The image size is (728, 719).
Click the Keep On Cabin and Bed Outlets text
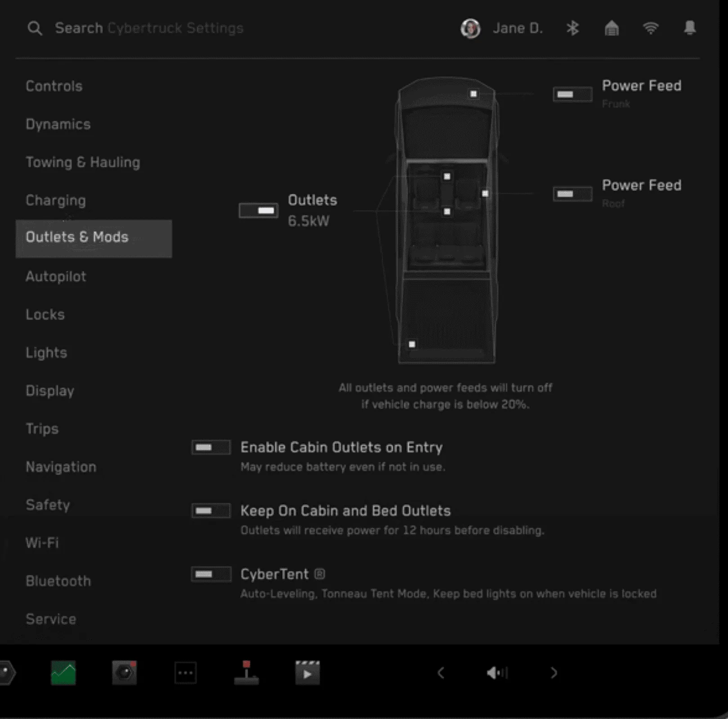click(x=346, y=511)
